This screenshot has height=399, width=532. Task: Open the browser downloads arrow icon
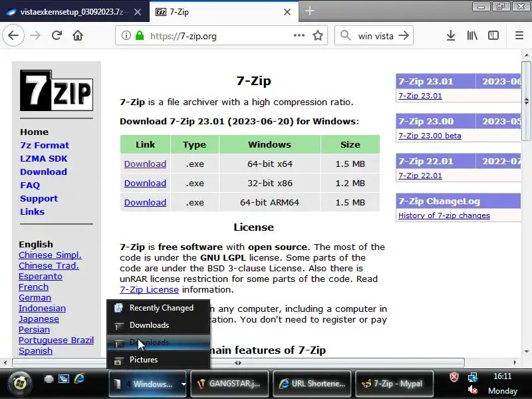coord(451,35)
